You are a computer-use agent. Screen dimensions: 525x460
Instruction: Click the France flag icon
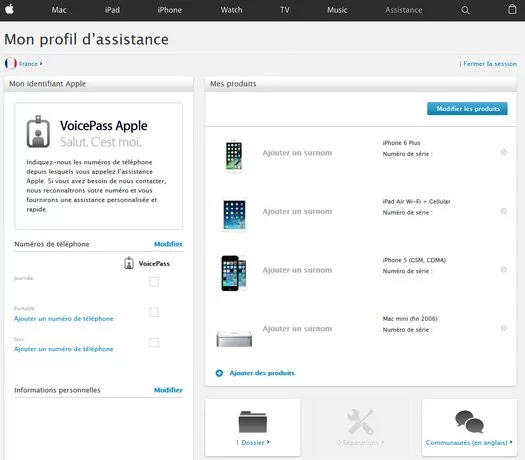(11, 63)
